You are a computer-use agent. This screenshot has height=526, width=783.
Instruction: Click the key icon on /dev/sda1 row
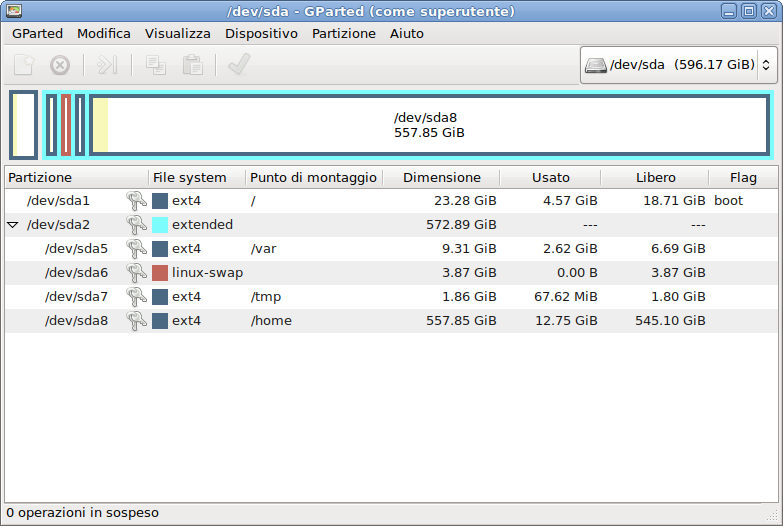point(136,201)
